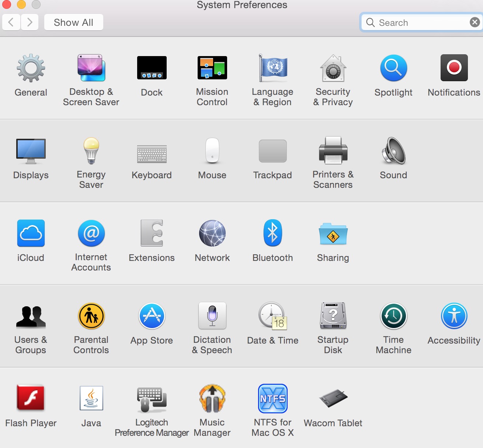
Task: Click the search magnifying glass icon
Action: pos(370,23)
